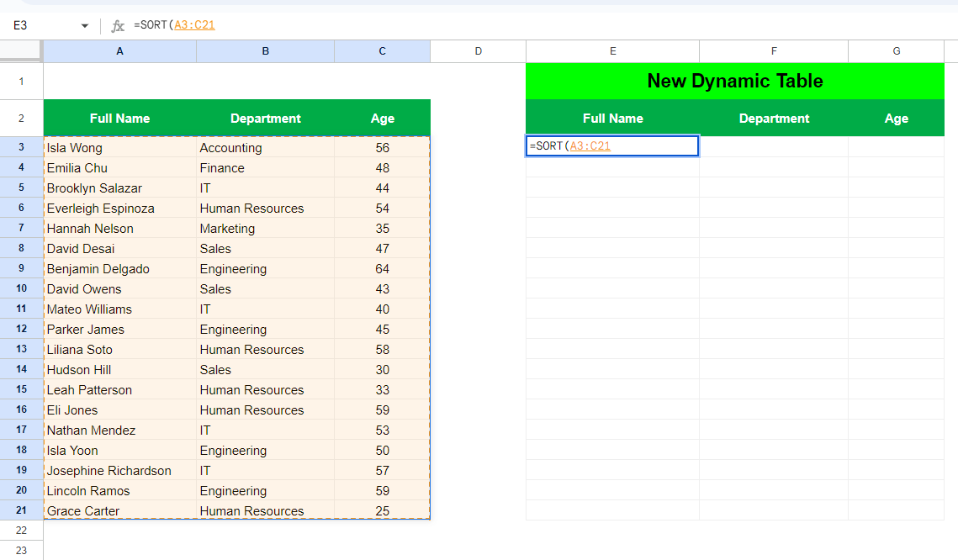
Task: Click age 25 in Grace Carter's row
Action: coord(383,510)
